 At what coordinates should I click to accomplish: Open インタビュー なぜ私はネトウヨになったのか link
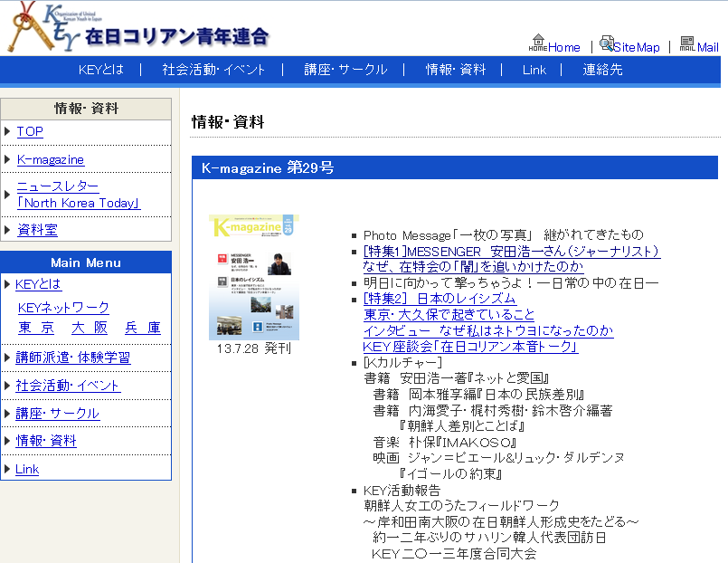click(x=488, y=330)
